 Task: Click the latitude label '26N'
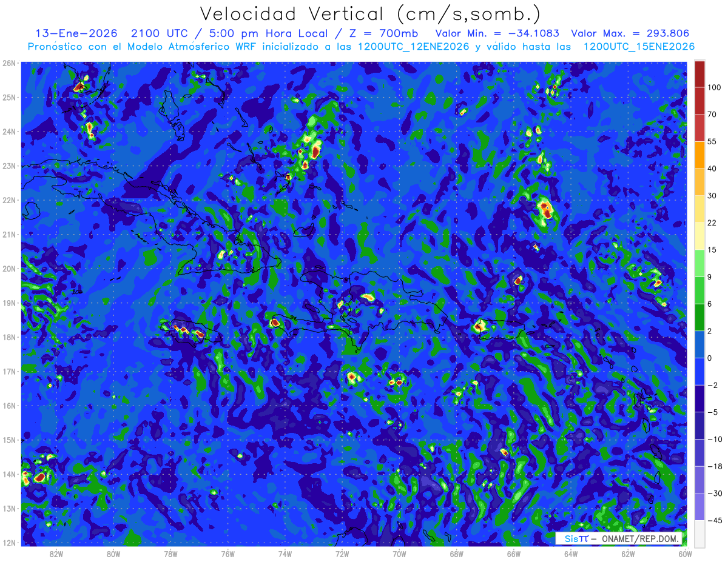tap(8, 63)
